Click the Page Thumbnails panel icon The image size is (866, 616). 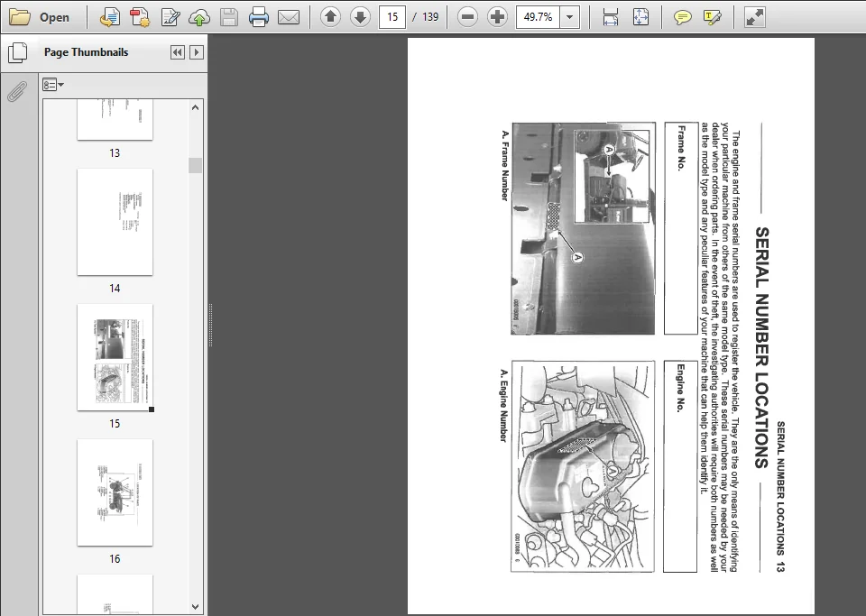pos(17,53)
